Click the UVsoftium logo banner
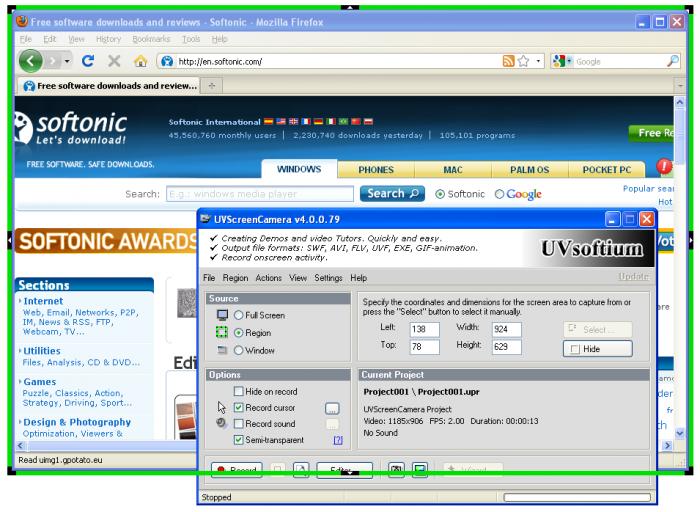This screenshot has height=512, width=700. tap(592, 248)
